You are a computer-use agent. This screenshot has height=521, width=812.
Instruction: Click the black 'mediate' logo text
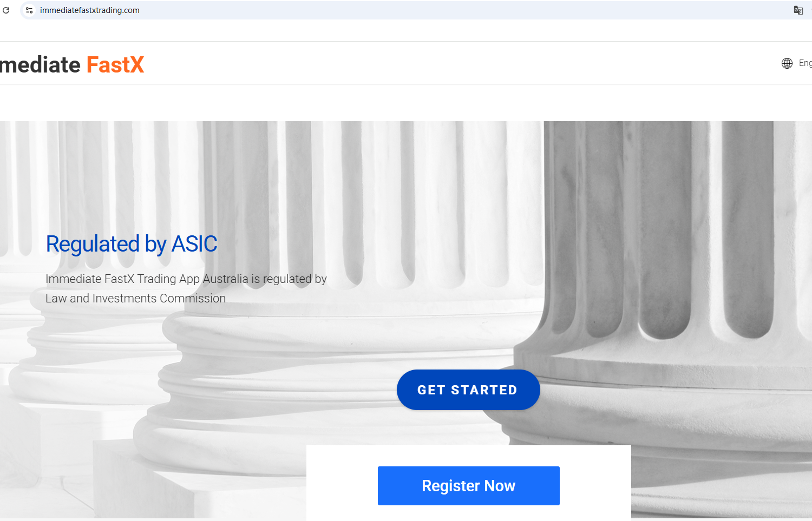coord(40,65)
